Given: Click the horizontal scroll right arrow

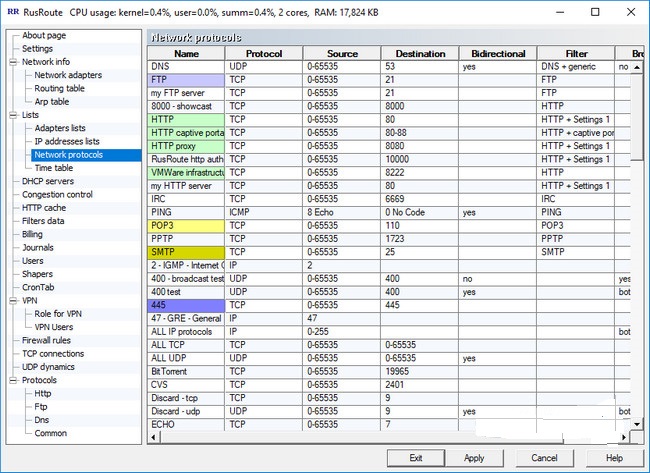Looking at the screenshot, I should [624, 437].
